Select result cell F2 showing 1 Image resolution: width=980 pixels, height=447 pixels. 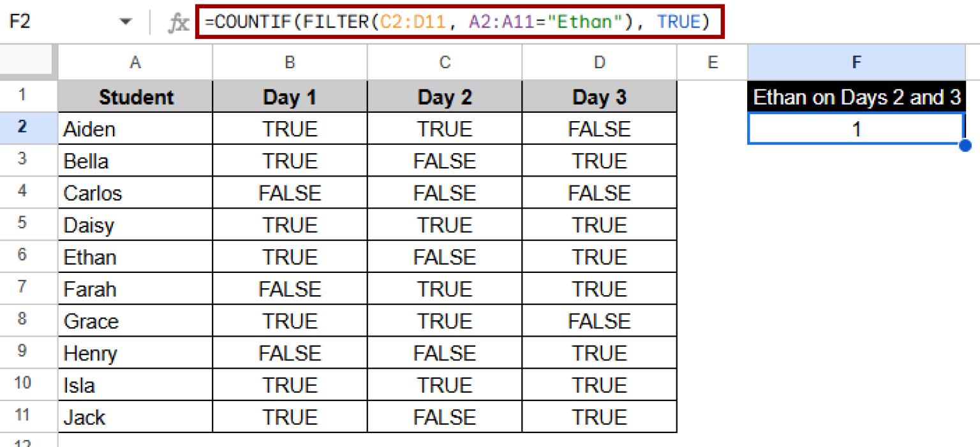coord(856,129)
